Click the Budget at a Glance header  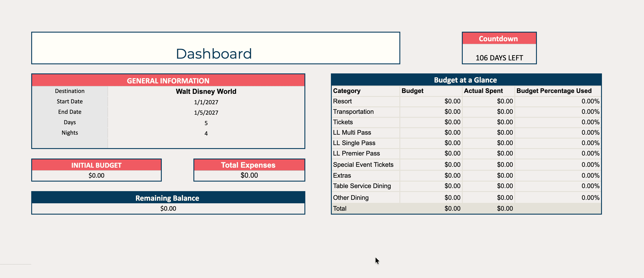click(466, 80)
